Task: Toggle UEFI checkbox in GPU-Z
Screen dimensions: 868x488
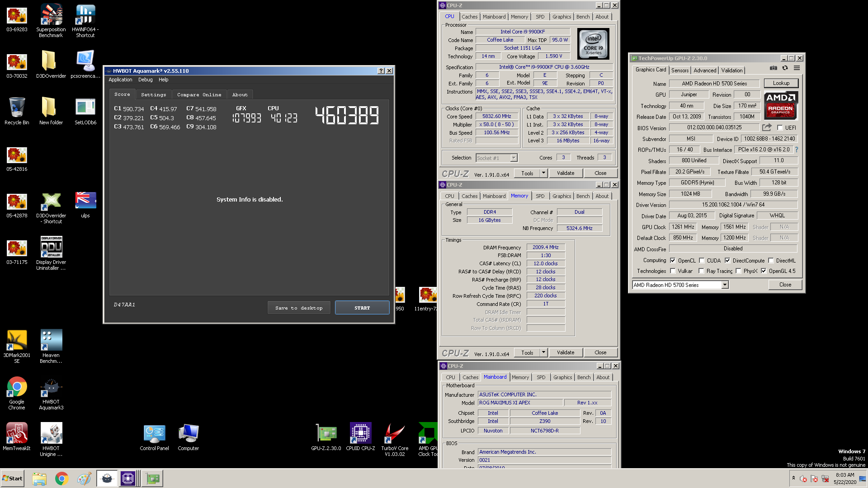Action: coord(780,128)
